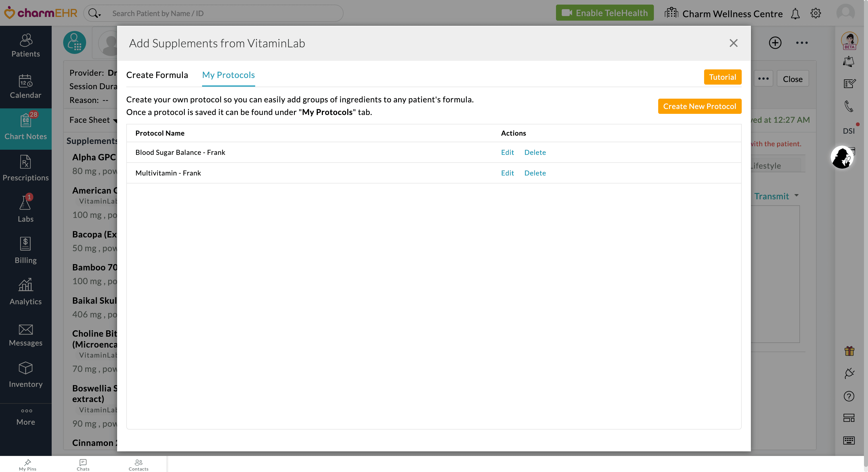Open the phone call icon in right rail
Viewport: 868px width, 472px height.
click(x=849, y=106)
